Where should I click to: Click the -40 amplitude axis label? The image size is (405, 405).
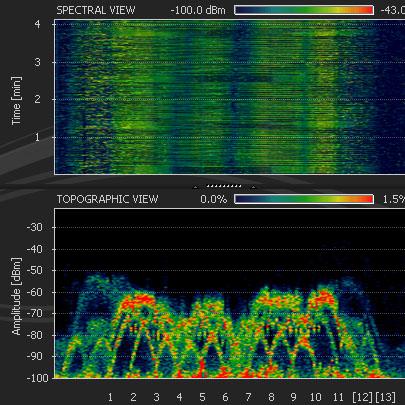(x=35, y=249)
